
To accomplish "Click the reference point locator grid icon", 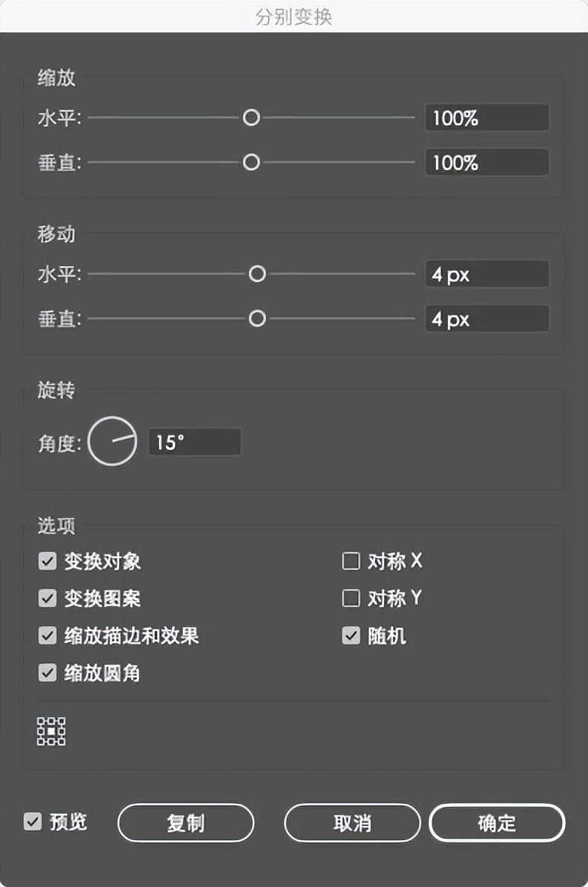I will [x=51, y=731].
